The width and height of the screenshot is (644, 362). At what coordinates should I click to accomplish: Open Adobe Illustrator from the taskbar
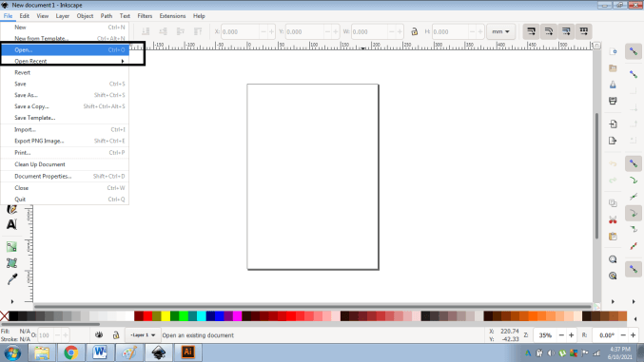coord(187,352)
